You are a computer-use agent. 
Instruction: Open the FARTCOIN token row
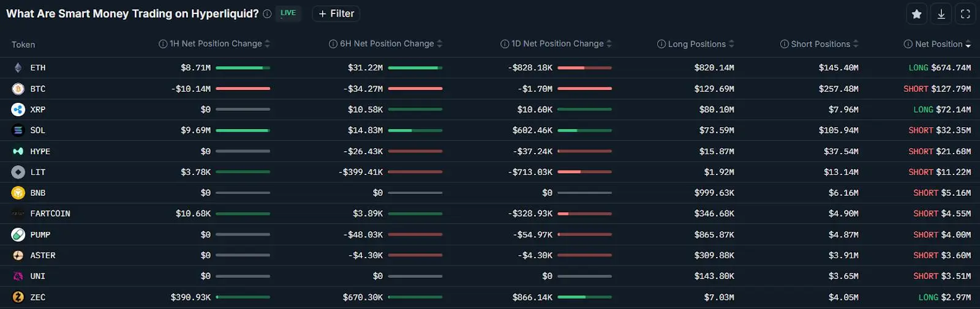tap(490, 214)
